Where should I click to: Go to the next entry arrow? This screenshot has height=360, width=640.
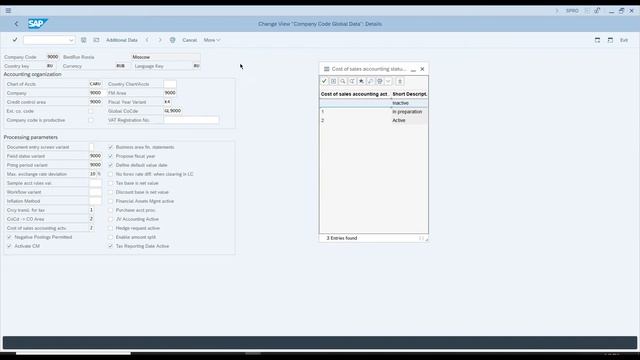click(x=160, y=40)
